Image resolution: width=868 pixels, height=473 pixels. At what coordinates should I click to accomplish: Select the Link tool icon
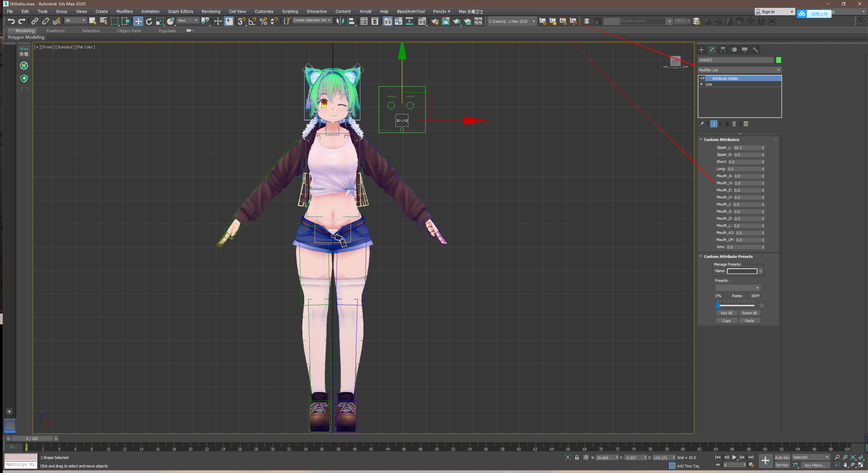point(34,21)
